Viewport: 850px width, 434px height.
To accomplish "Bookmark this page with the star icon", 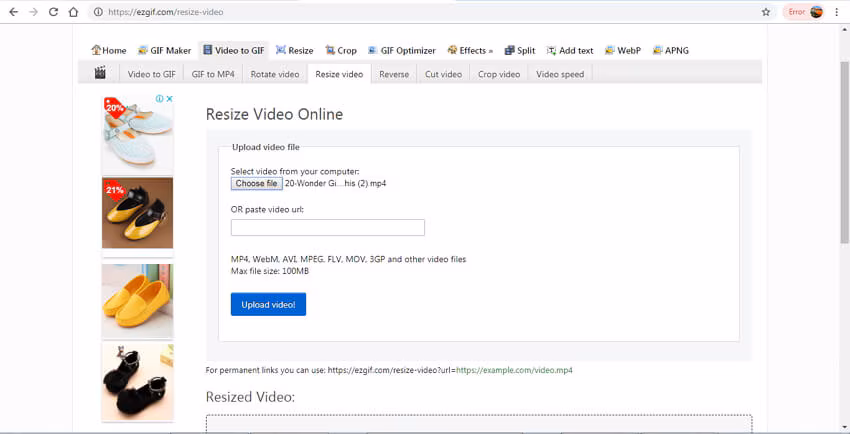I will tap(766, 12).
